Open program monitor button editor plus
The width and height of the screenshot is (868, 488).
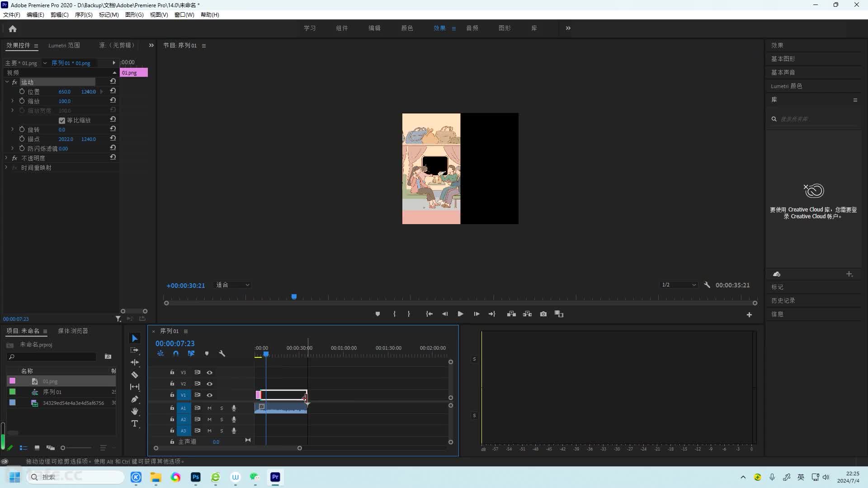[749, 315]
